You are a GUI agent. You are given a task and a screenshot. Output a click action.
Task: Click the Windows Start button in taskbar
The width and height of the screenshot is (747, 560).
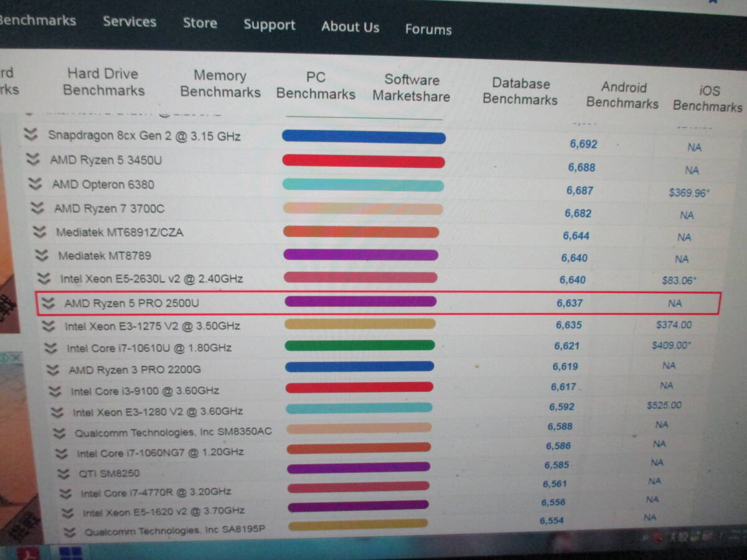(72, 553)
